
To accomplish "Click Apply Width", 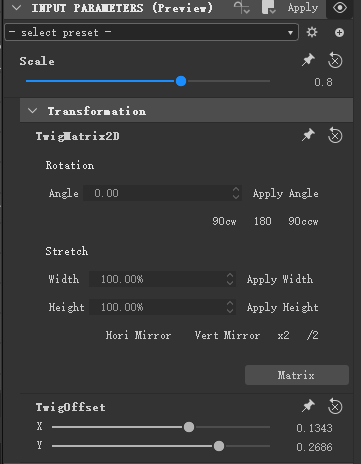I will pyautogui.click(x=280, y=279).
